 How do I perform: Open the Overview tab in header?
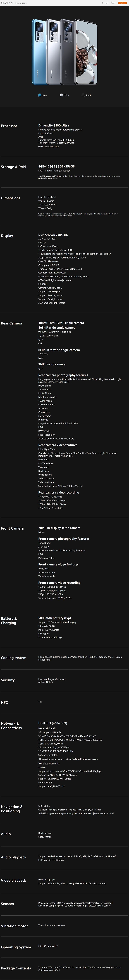click(x=105, y=3)
